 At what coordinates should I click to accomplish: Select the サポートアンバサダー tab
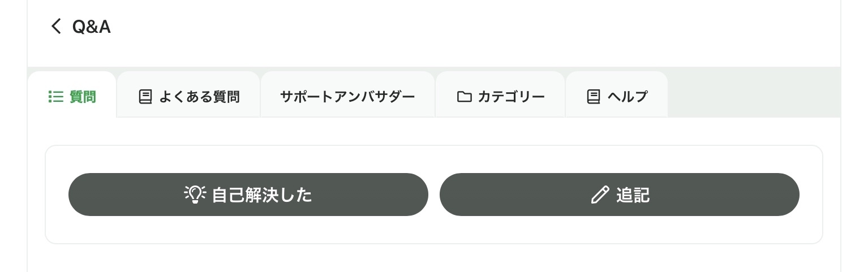tap(347, 97)
